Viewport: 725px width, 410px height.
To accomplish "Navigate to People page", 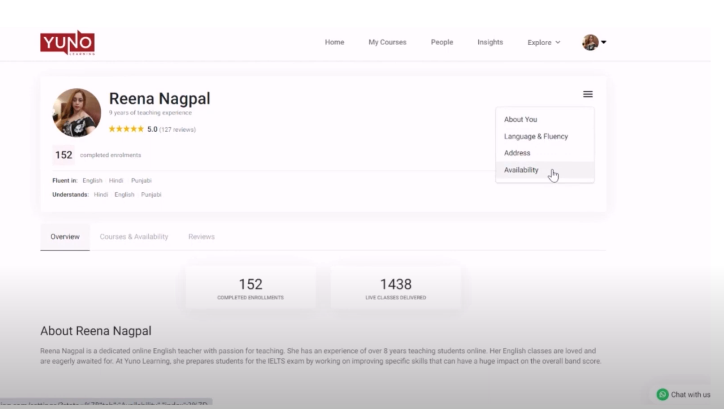I will [441, 42].
